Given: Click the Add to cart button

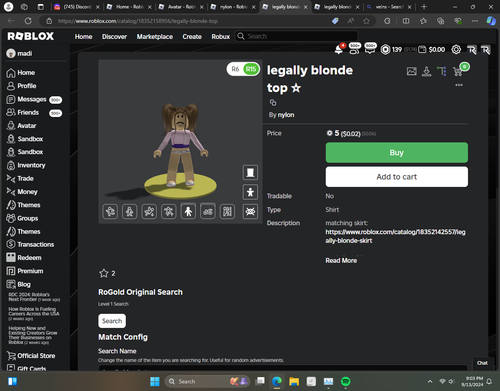Looking at the screenshot, I should coord(397,177).
